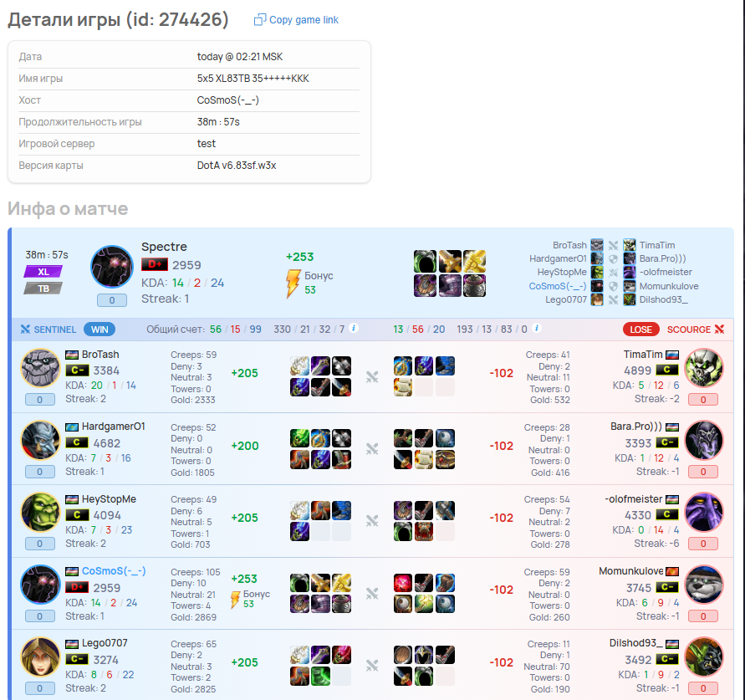The height and width of the screenshot is (700, 745).
Task: Click the LOSE badge next to Scourge
Action: pyautogui.click(x=640, y=330)
